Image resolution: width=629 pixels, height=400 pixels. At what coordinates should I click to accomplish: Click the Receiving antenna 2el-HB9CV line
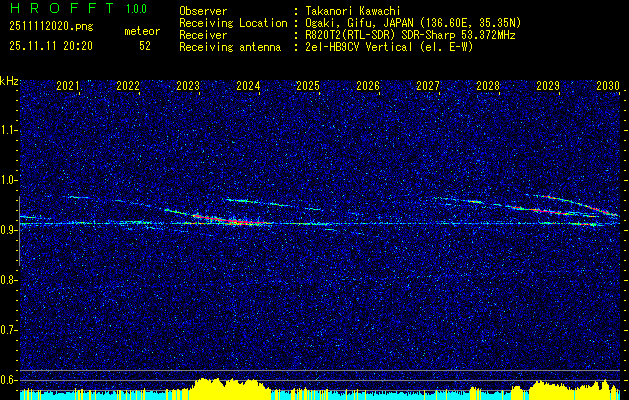326,47
